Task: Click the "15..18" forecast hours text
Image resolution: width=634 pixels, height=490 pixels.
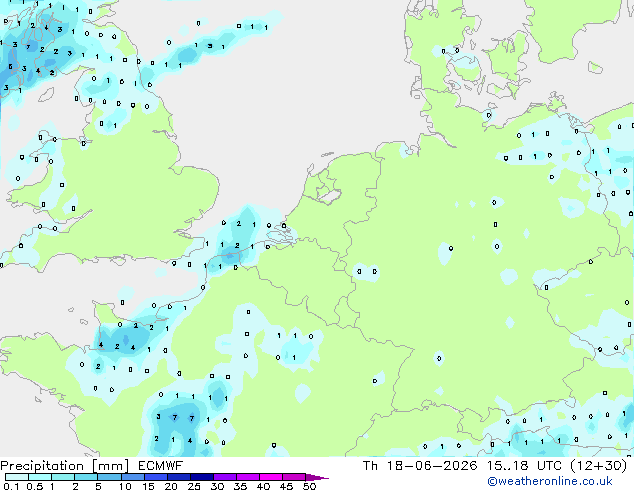Action: click(508, 466)
